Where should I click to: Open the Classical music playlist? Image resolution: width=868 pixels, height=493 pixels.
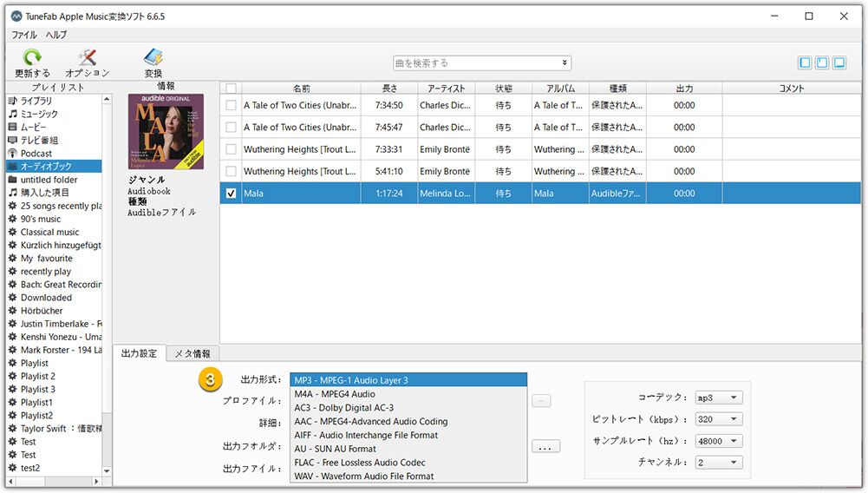[49, 232]
